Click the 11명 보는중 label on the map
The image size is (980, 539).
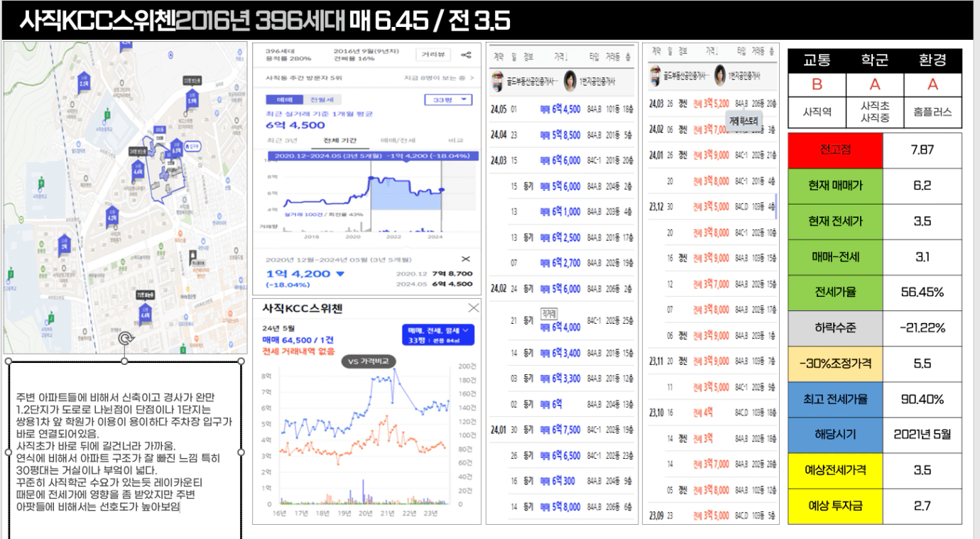pos(192,80)
